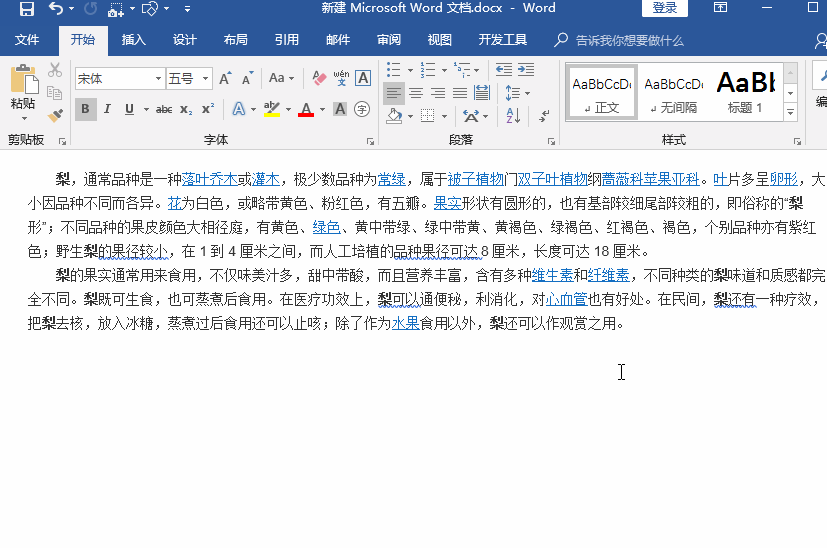Save the document with the floppy disk icon
The width and height of the screenshot is (827, 548).
coord(26,8)
